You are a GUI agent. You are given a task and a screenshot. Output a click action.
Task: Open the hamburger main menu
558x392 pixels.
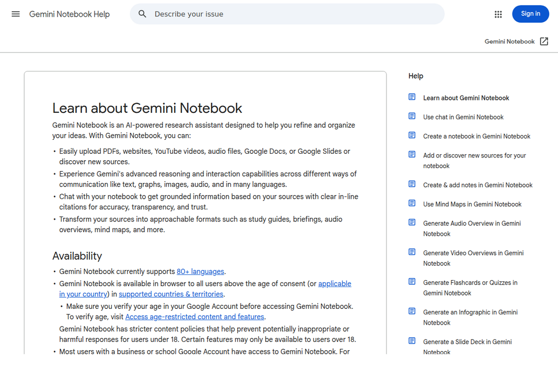(16, 14)
